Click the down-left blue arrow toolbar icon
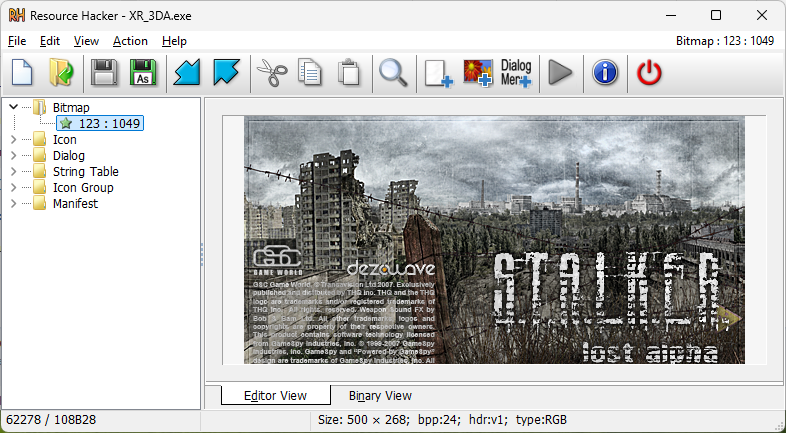The image size is (786, 433). (187, 73)
